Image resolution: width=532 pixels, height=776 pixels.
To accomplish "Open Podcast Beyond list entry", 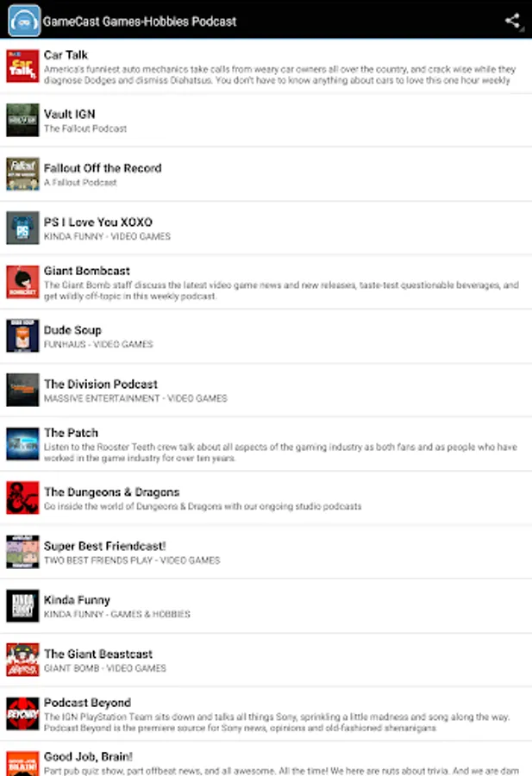I will pyautogui.click(x=266, y=714).
